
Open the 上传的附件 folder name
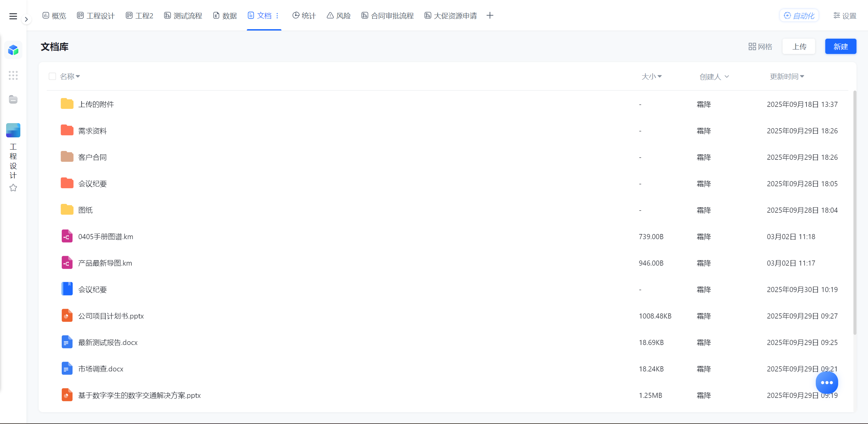[96, 104]
